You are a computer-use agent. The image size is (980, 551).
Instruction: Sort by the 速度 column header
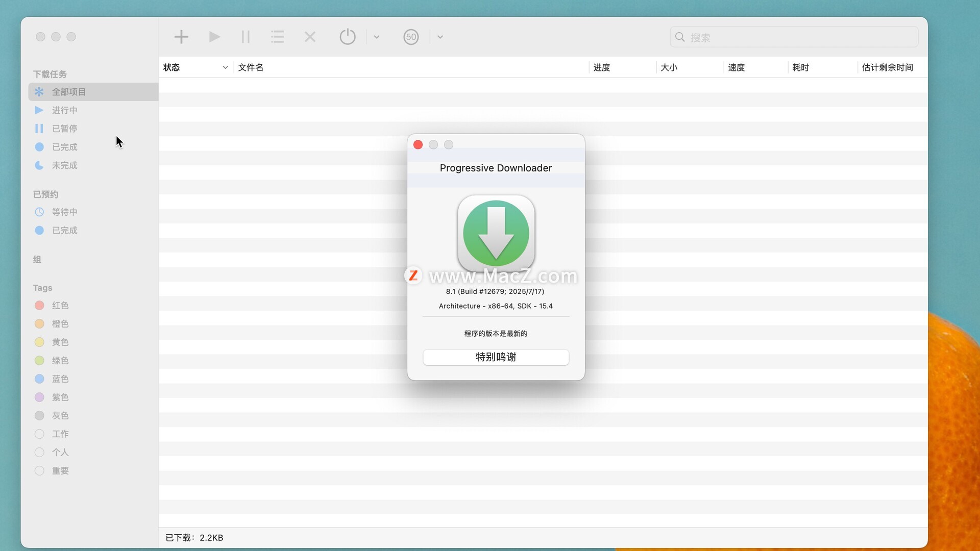click(755, 67)
